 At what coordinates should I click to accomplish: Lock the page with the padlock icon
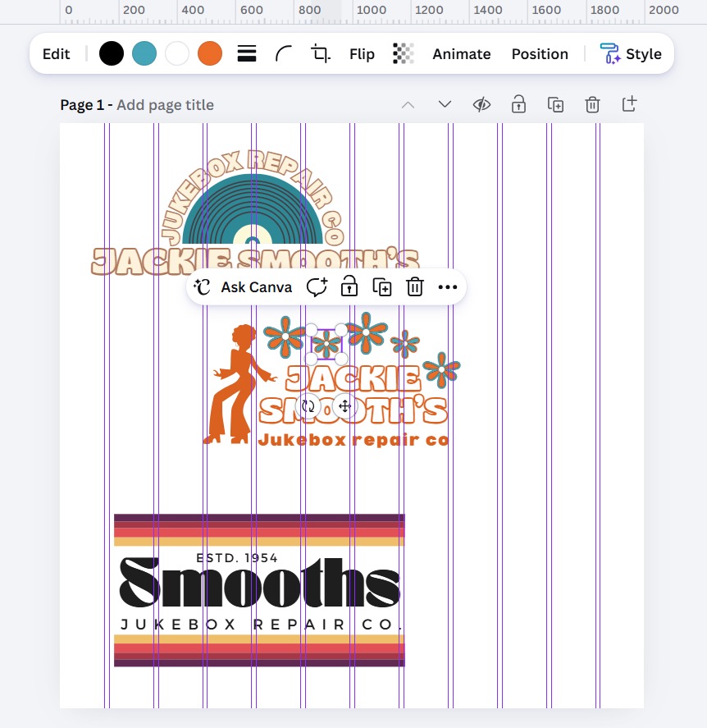point(518,104)
